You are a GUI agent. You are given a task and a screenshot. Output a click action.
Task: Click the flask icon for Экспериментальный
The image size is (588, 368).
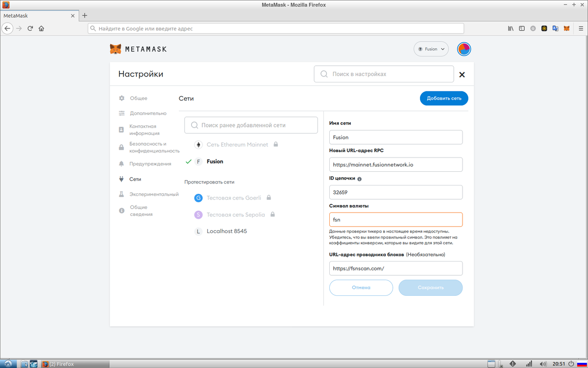pyautogui.click(x=122, y=194)
